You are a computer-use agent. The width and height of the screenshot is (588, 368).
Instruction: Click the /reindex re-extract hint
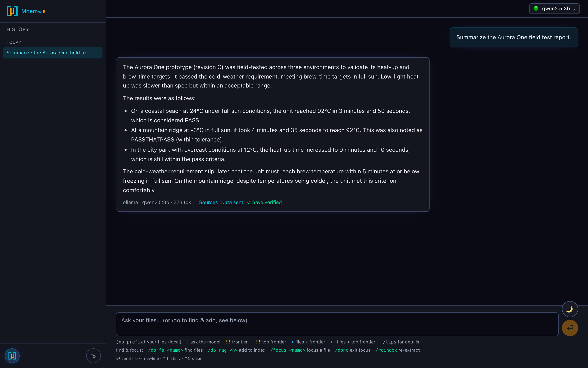398,350
